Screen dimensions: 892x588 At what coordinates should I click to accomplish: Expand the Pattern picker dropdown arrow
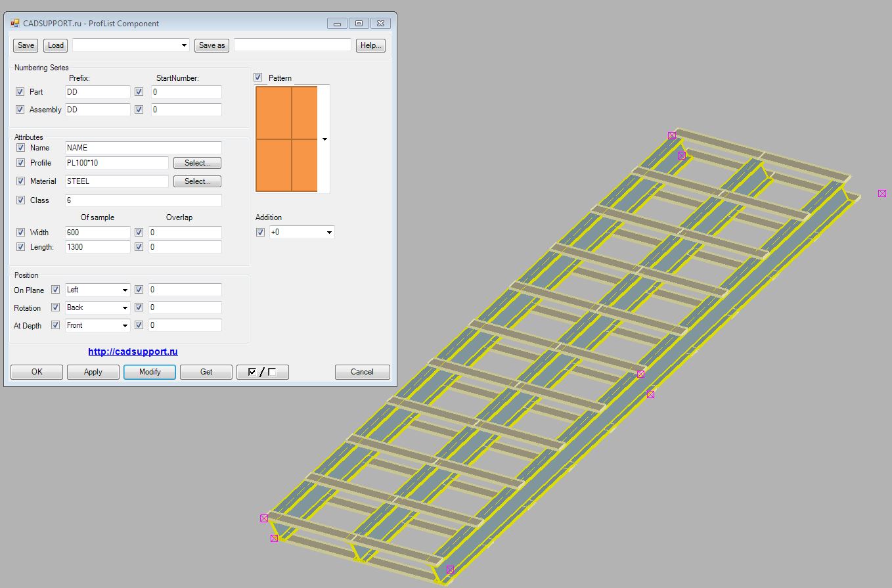coord(324,139)
